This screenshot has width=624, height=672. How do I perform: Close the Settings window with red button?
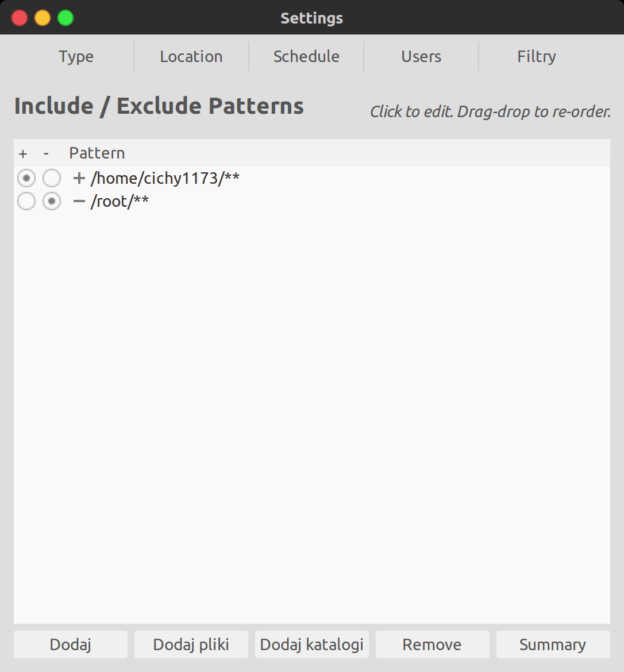20,18
